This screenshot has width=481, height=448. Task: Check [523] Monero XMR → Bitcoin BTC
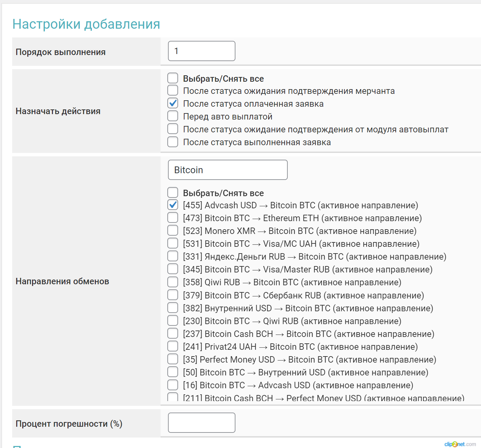pos(173,230)
